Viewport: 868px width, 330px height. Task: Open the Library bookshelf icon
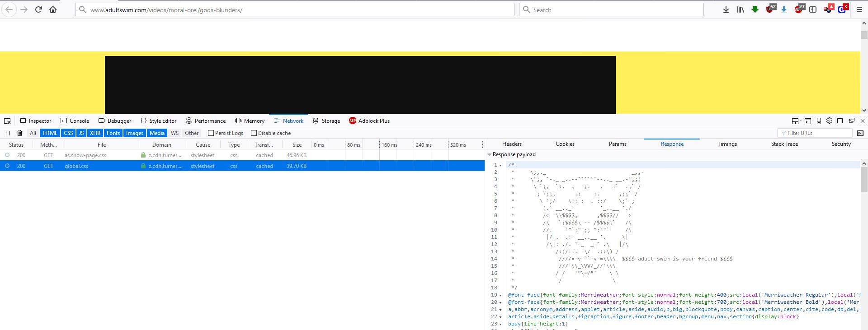tap(741, 9)
